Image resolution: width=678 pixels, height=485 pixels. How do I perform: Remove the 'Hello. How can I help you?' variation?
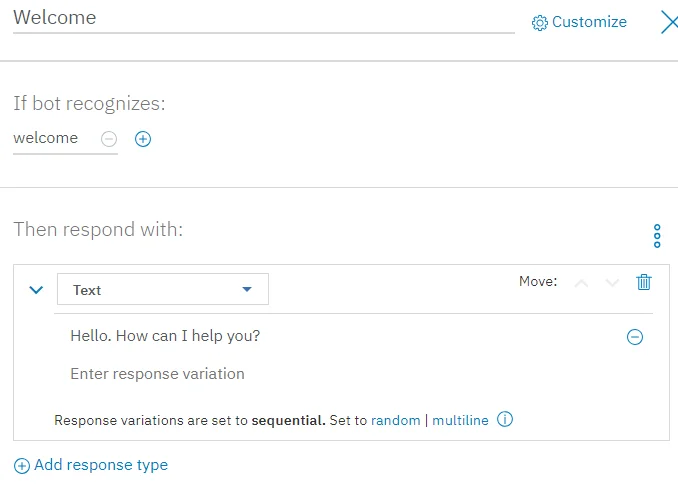pyautogui.click(x=635, y=337)
